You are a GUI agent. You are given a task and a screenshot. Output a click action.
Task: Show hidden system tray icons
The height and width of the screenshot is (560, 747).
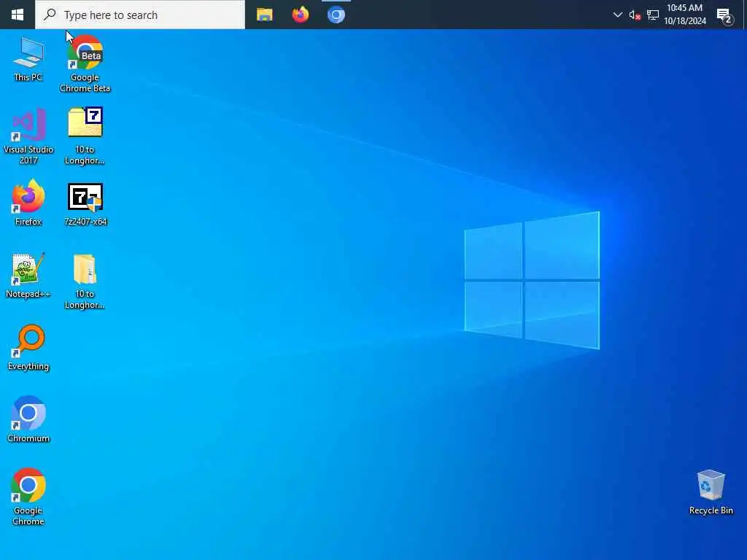coord(617,15)
